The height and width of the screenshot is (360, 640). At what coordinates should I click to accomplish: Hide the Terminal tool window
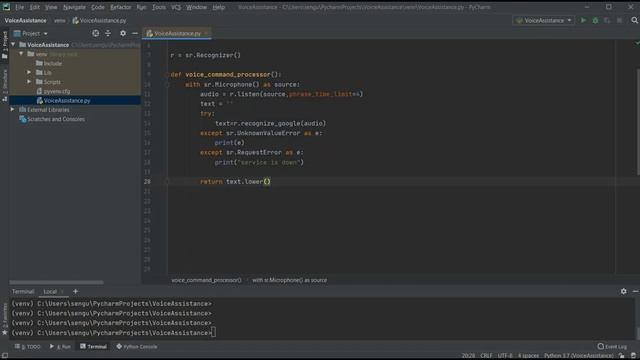point(635,291)
